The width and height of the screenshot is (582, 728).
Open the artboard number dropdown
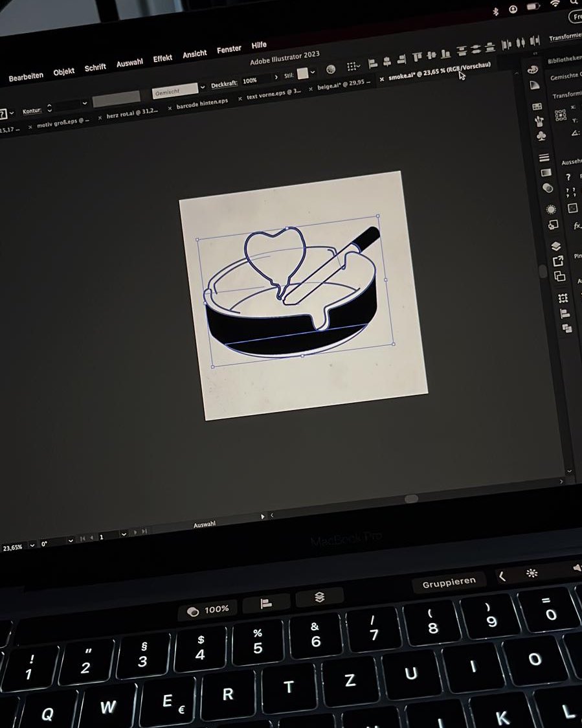[x=124, y=534]
